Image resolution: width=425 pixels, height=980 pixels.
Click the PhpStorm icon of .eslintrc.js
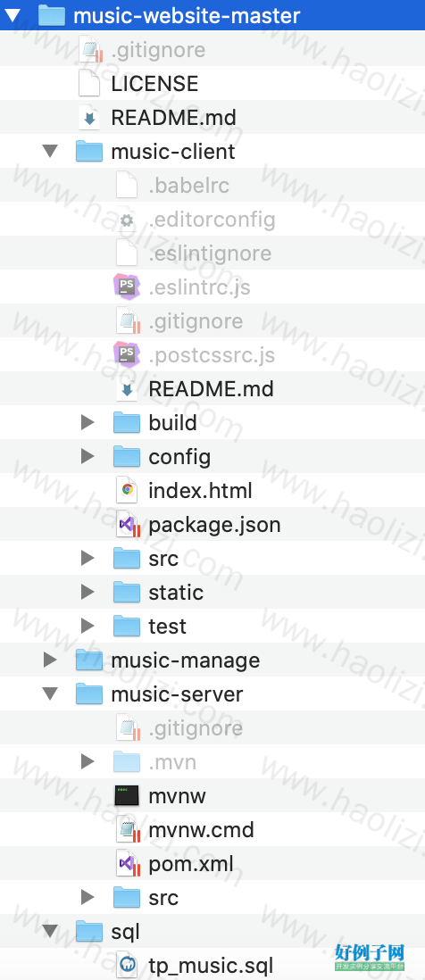(x=127, y=287)
